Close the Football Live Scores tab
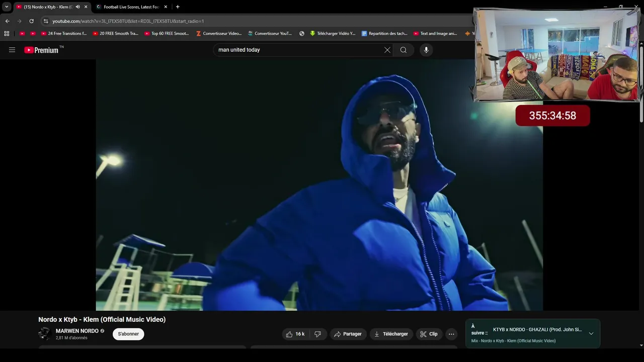This screenshot has width=644, height=362. point(166,7)
